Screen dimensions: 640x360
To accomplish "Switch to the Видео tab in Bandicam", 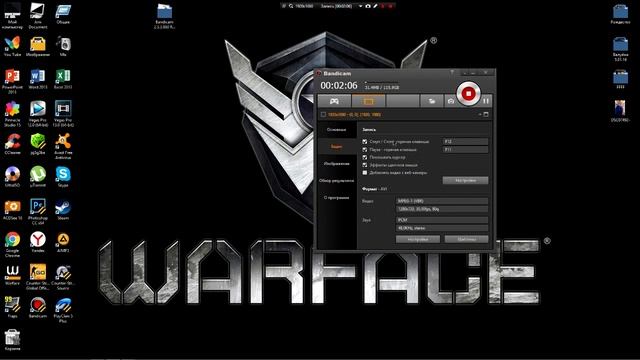I will click(337, 147).
